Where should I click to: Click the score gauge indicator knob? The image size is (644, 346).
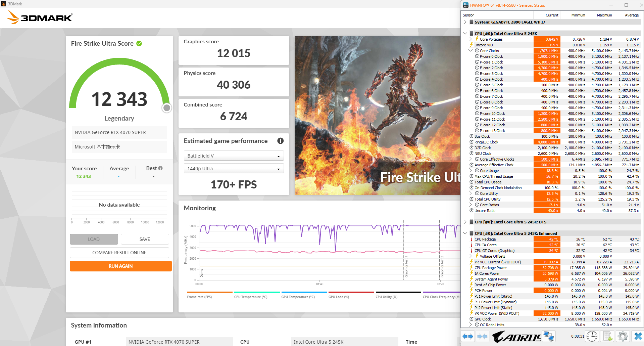(x=166, y=108)
